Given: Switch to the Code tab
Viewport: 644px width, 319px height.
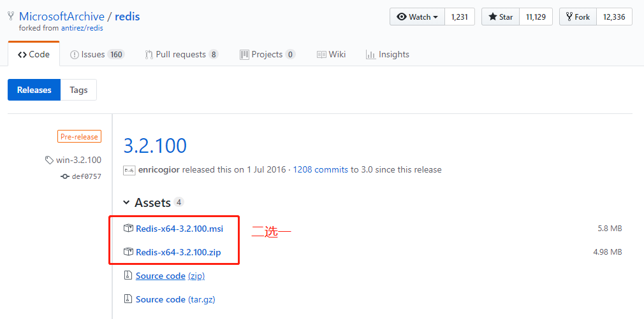Looking at the screenshot, I should (34, 54).
